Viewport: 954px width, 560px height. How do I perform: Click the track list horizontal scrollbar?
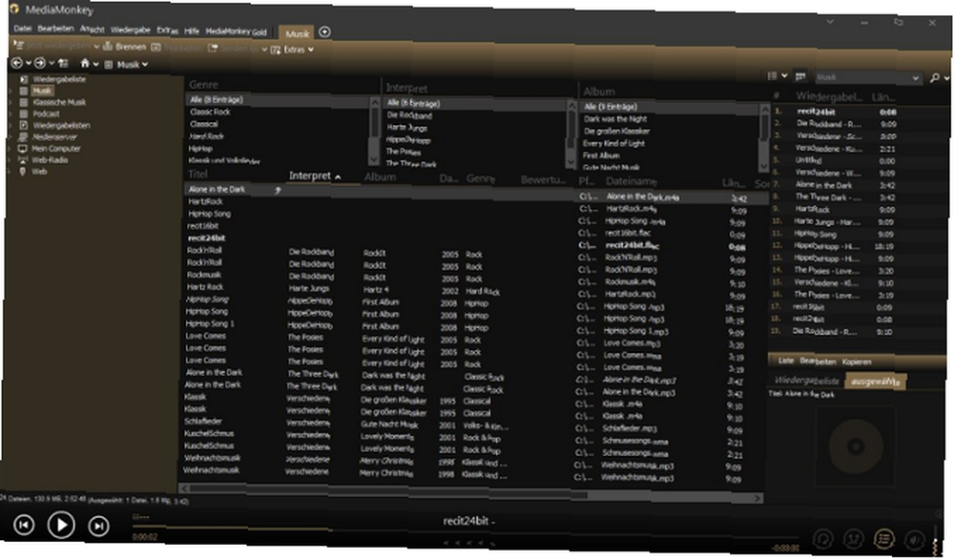point(470,491)
